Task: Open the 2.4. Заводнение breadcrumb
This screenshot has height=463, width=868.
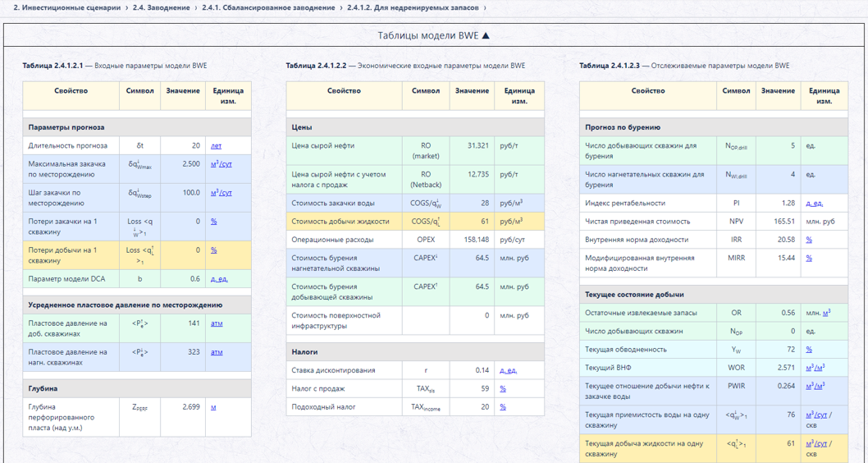Action: click(161, 7)
